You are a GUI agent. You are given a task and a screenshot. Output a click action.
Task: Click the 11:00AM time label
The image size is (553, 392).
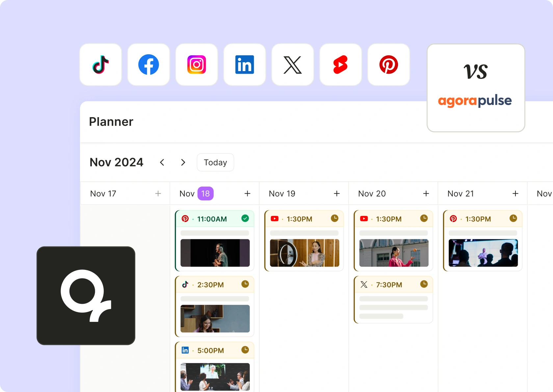pos(212,219)
